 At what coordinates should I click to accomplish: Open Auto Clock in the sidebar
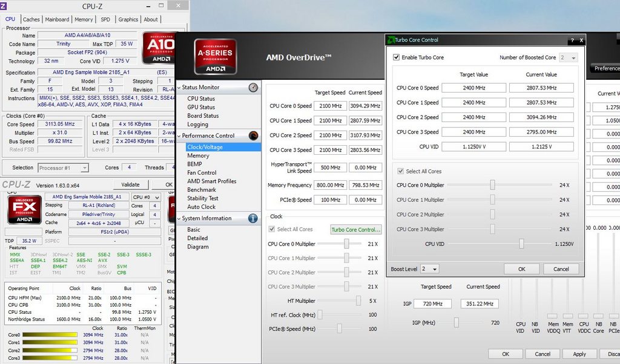coord(201,207)
